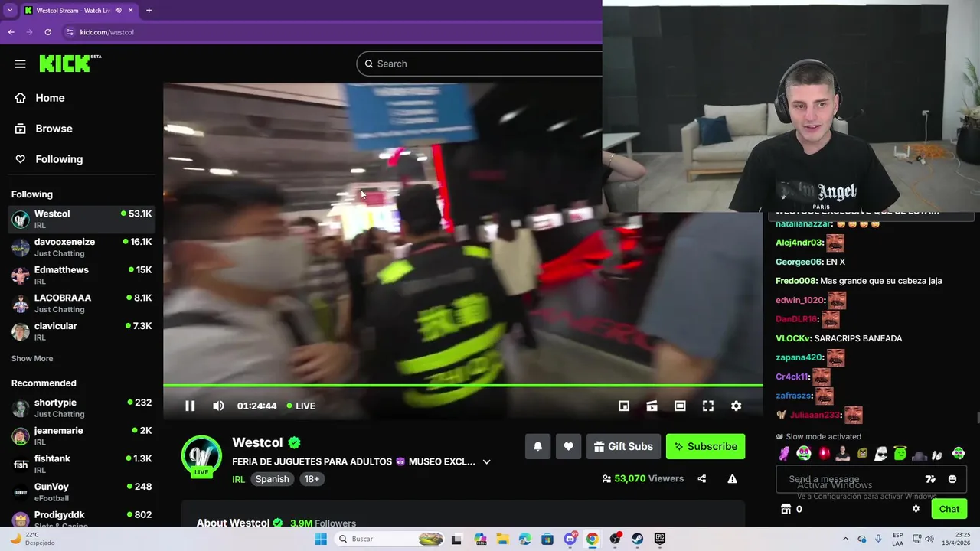Open GunVoy recommended channel
The width and height of the screenshot is (980, 551).
point(82,492)
